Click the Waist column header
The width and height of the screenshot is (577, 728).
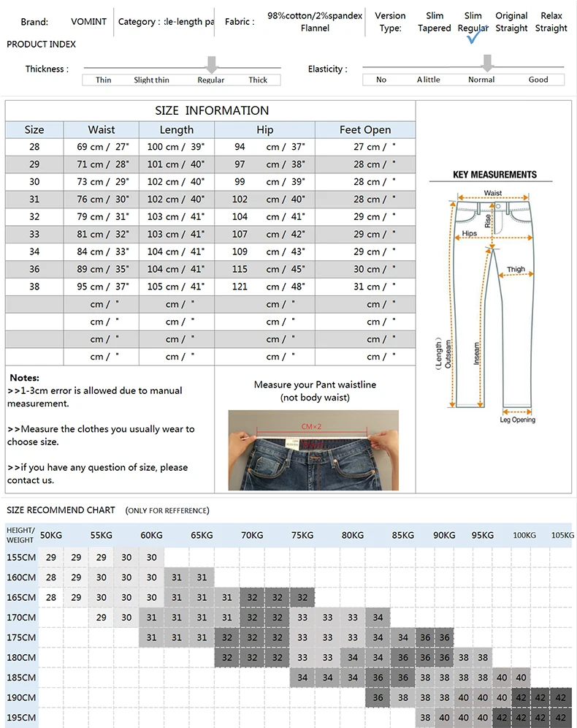[102, 129]
